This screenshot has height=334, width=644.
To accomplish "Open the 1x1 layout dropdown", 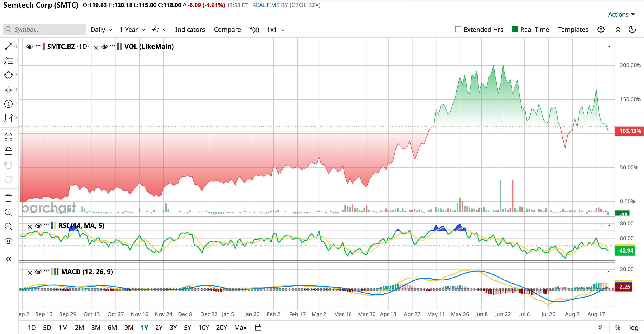I will [x=276, y=30].
